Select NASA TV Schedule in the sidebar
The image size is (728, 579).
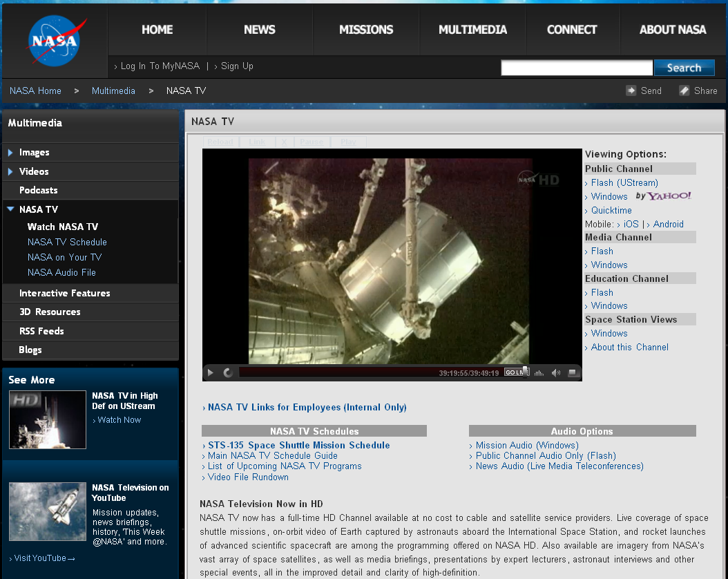click(x=67, y=242)
